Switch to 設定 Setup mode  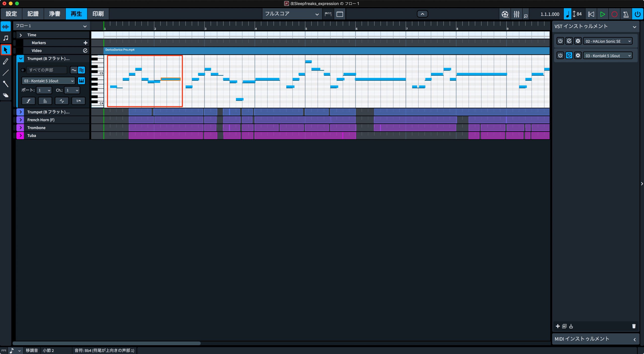tap(11, 14)
